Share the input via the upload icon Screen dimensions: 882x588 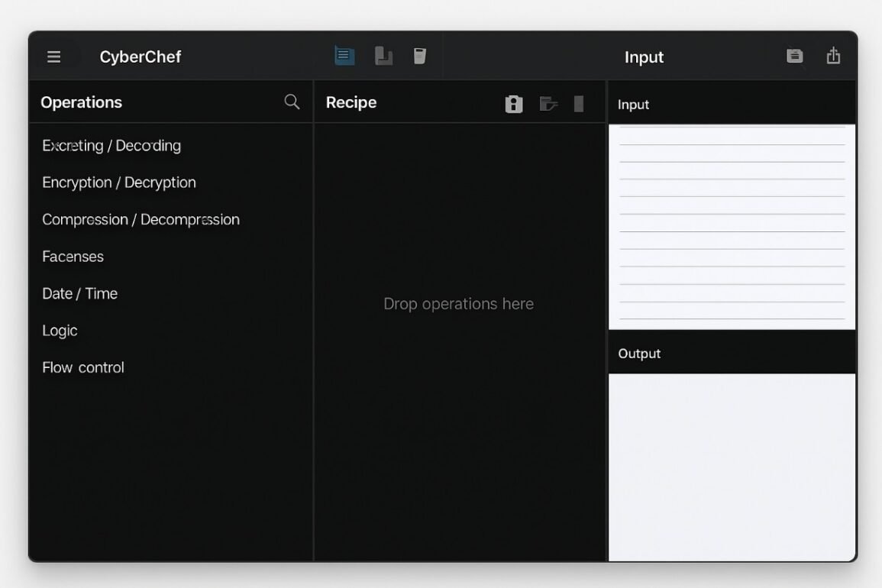coord(833,56)
